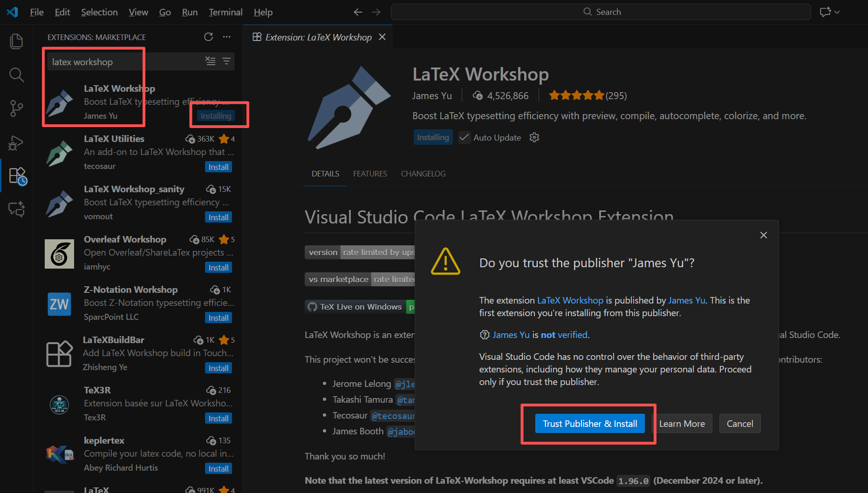Expand the chat dropdown chevron in title bar
The height and width of the screenshot is (493, 868).
tap(837, 12)
